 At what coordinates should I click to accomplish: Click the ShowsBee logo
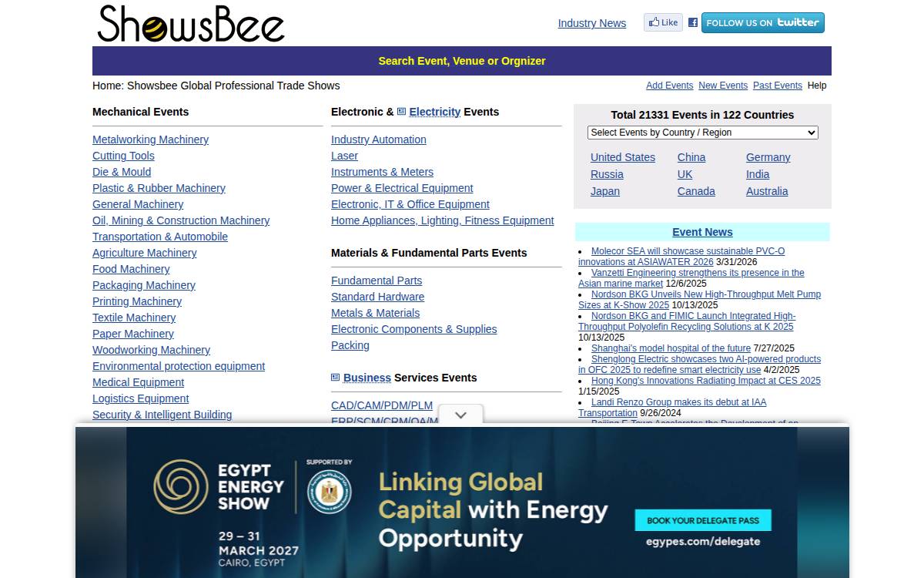point(191,24)
